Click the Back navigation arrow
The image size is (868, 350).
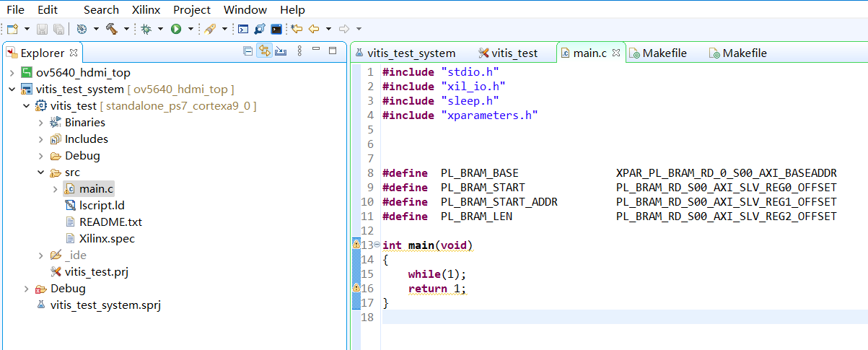click(x=314, y=29)
